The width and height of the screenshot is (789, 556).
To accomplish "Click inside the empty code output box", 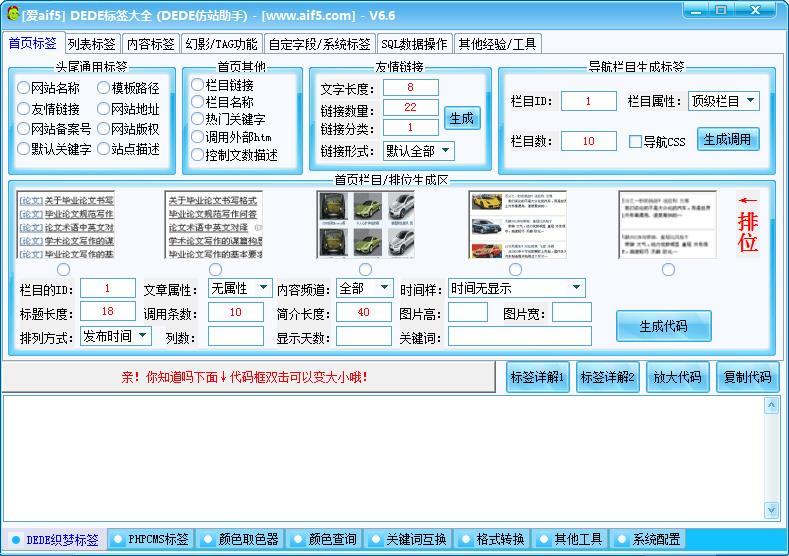I will [390, 458].
